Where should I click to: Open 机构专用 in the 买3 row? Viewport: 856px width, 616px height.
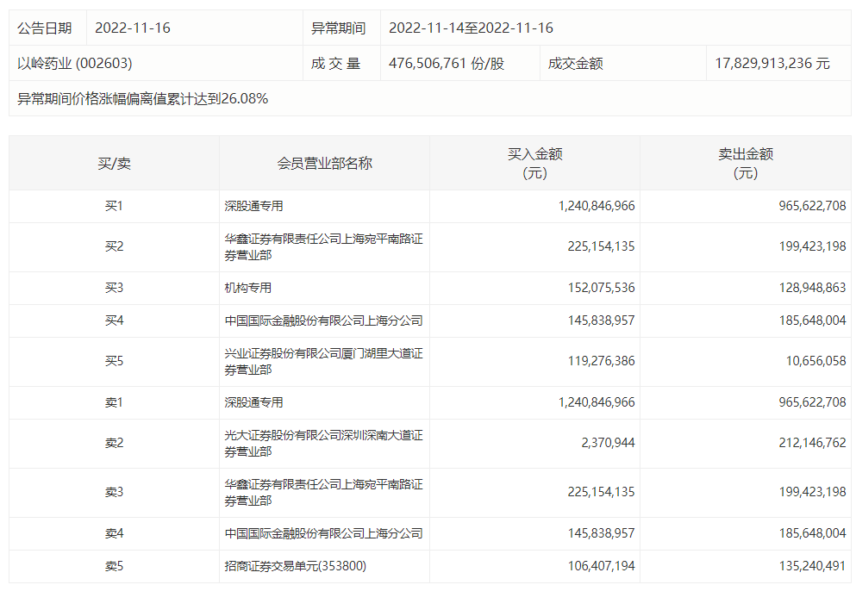click(x=247, y=288)
